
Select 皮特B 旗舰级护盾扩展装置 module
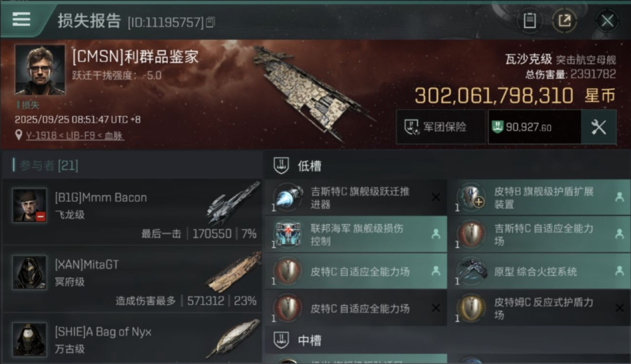pos(539,198)
